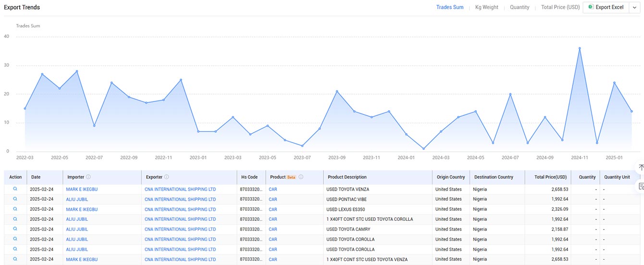
Task: Click the 2024-11 x-axis label
Action: 579,157
